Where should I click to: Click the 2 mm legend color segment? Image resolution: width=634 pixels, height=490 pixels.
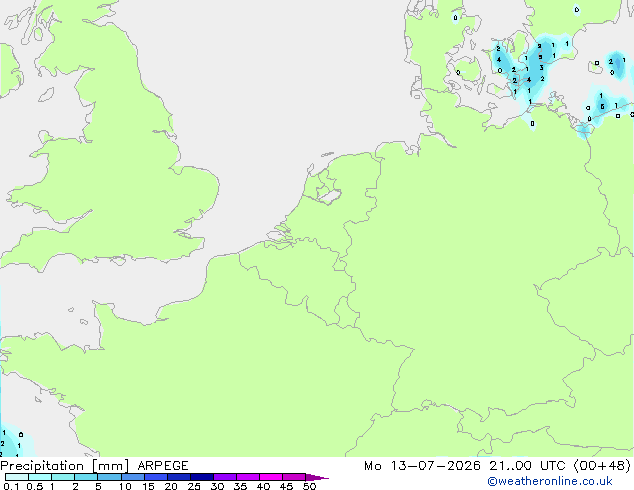[x=86, y=477]
